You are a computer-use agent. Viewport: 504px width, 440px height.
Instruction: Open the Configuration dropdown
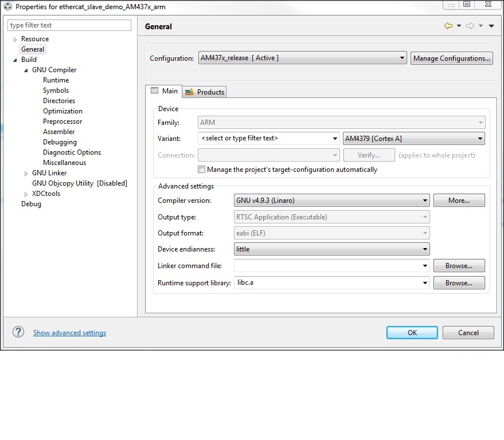[303, 58]
